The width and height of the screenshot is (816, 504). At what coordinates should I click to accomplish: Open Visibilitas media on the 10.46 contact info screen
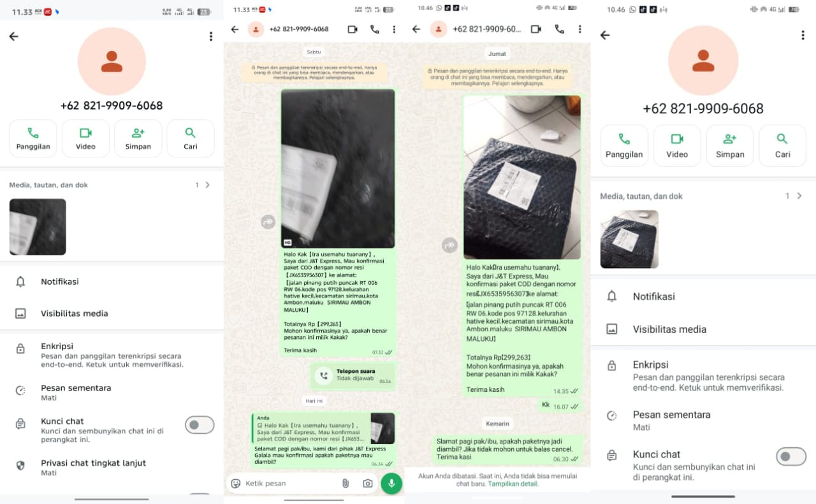tap(703, 329)
